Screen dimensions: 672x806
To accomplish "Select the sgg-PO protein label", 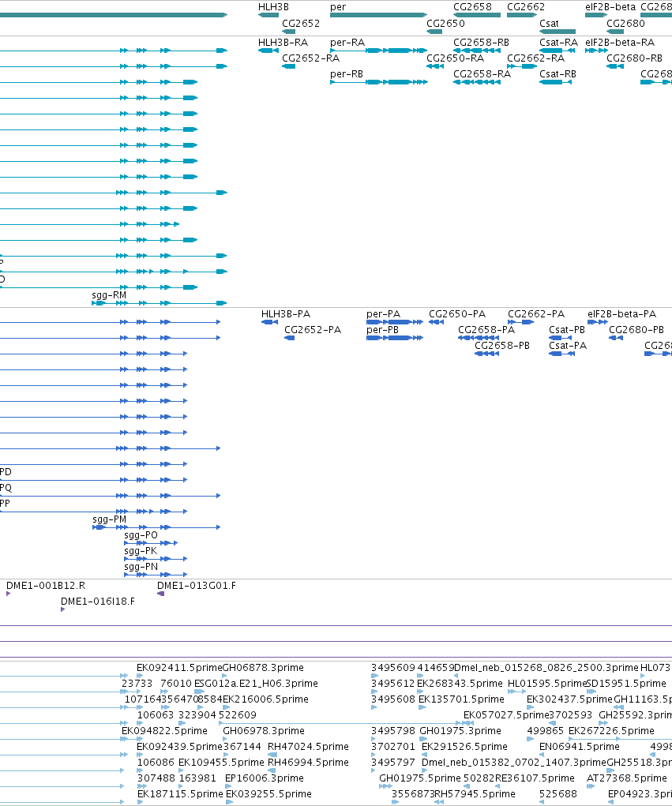I will click(x=141, y=535).
